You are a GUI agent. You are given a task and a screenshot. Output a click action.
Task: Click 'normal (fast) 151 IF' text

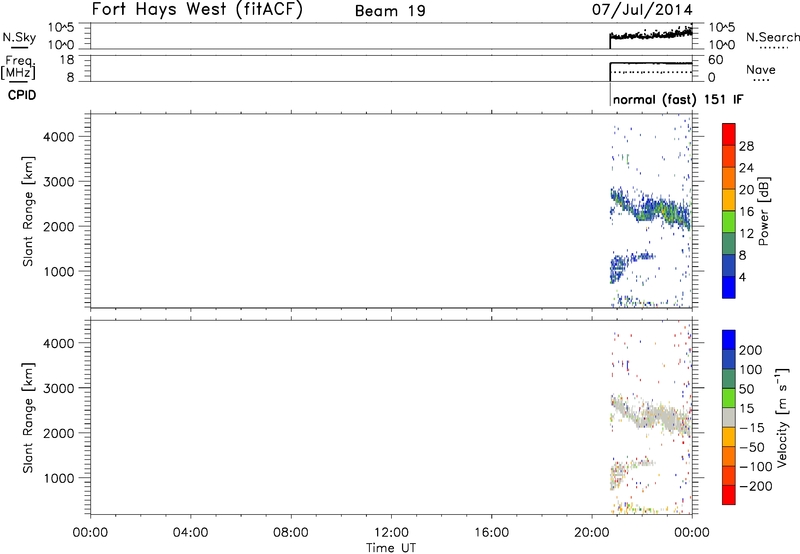point(678,99)
